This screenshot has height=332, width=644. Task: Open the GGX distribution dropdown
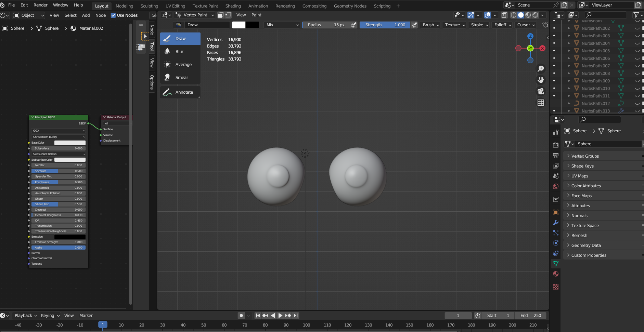pyautogui.click(x=59, y=131)
